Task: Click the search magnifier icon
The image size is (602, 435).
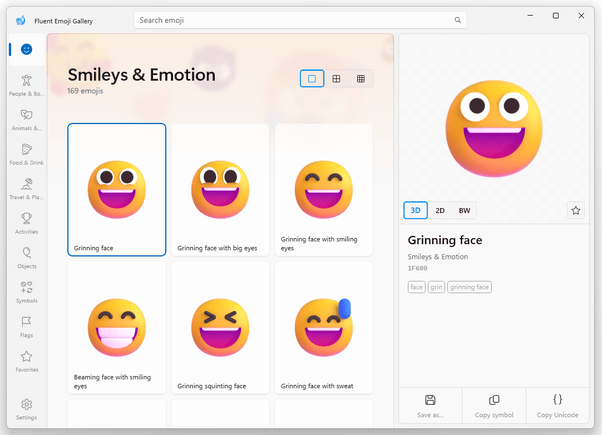Action: pos(458,20)
